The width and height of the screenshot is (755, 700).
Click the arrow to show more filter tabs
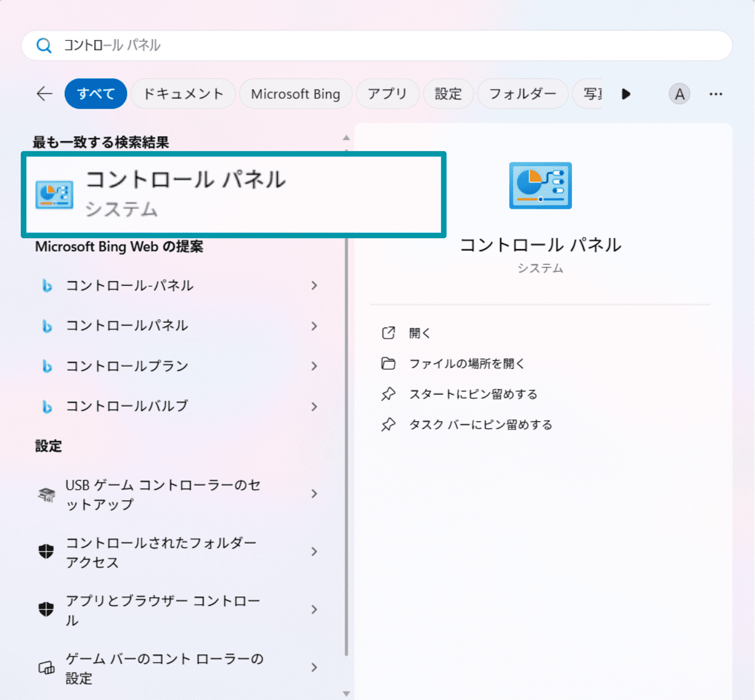coord(626,94)
